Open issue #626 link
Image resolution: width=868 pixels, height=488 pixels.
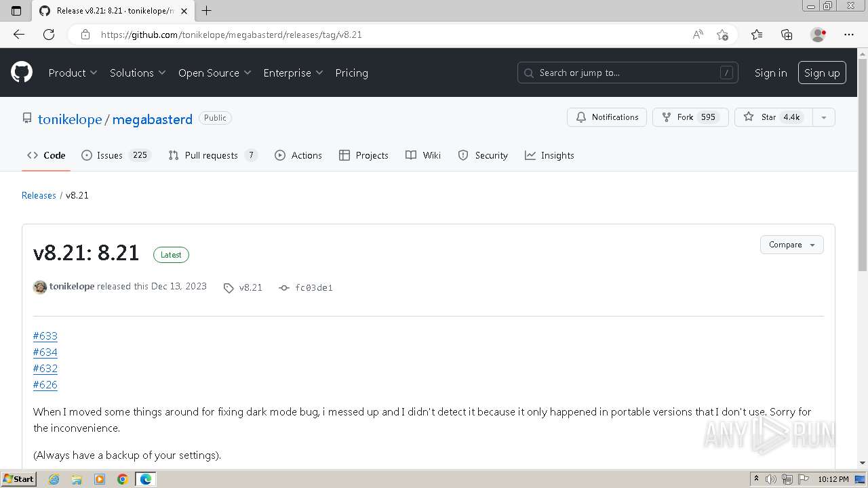tap(45, 384)
